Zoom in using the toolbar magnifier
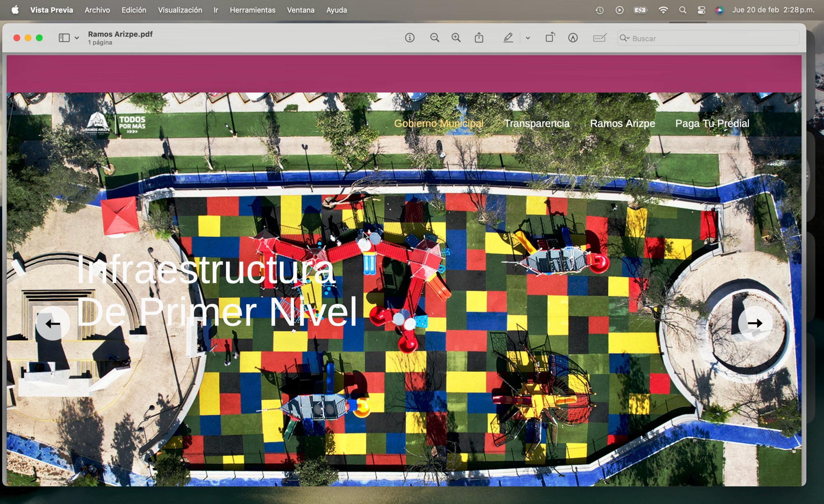Screen dimensions: 824x504 pos(456,38)
